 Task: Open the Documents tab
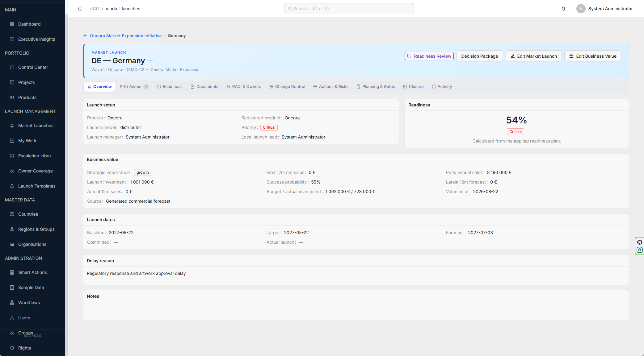pyautogui.click(x=204, y=87)
